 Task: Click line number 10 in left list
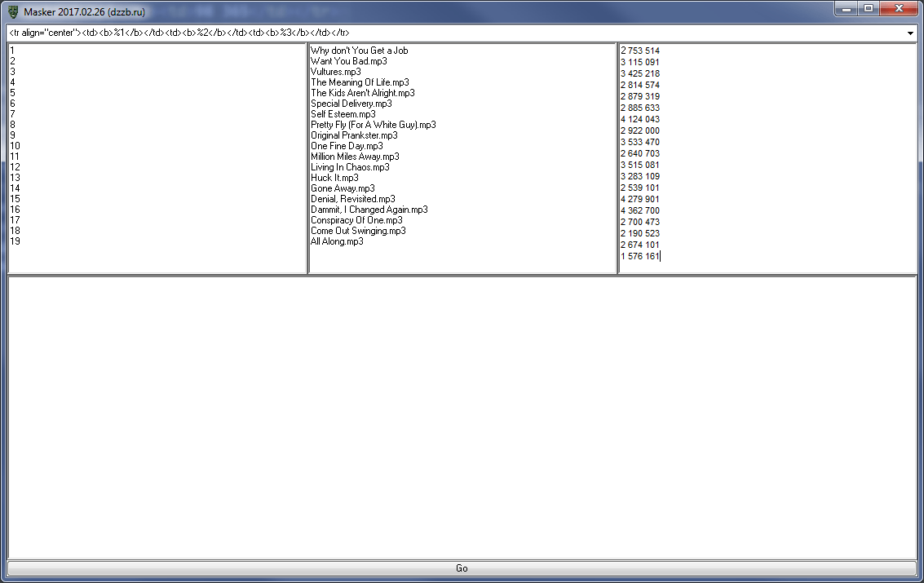[x=15, y=146]
